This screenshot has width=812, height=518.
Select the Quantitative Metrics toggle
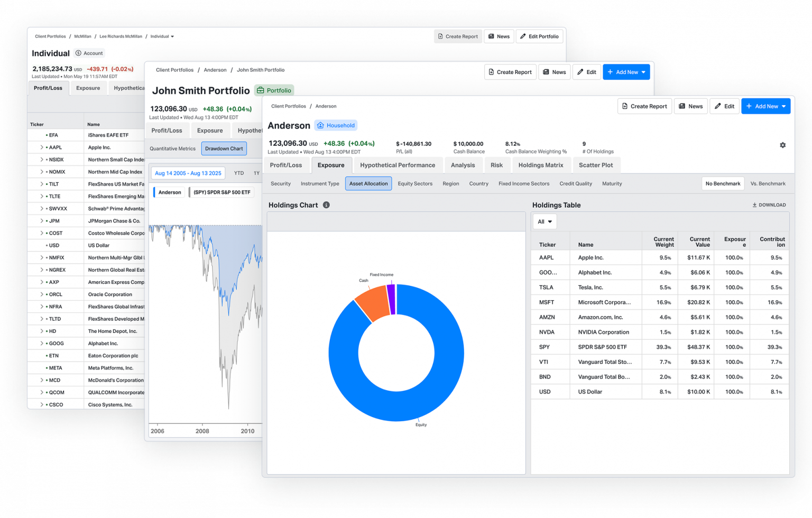(x=172, y=149)
